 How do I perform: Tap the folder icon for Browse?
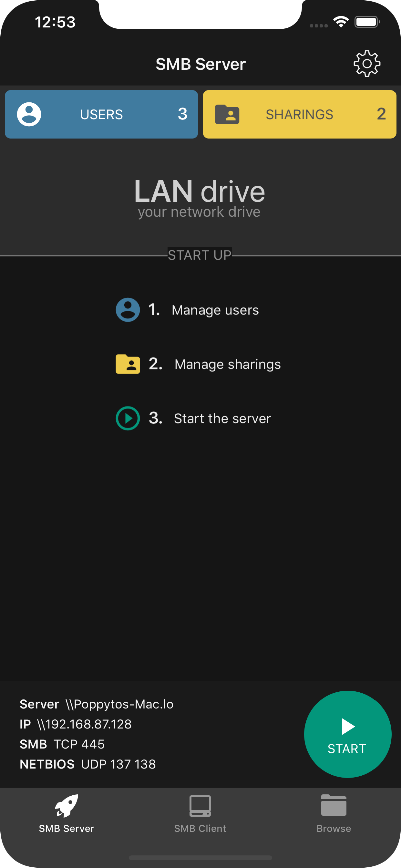(334, 805)
